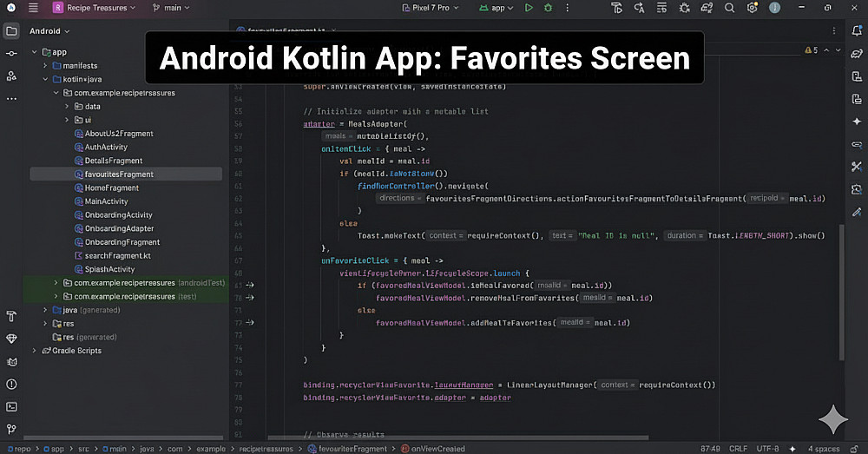The width and height of the screenshot is (868, 454).
Task: Open the Android project view dropdown
Action: pos(49,31)
